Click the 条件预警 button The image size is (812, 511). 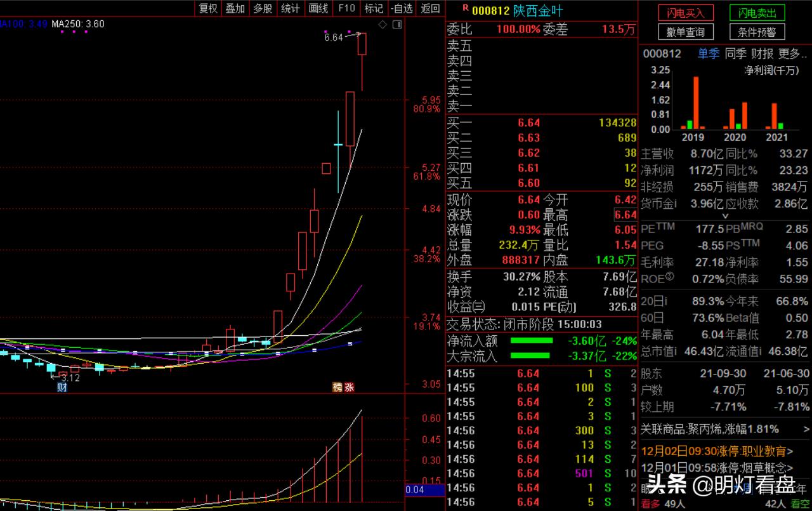tap(757, 32)
